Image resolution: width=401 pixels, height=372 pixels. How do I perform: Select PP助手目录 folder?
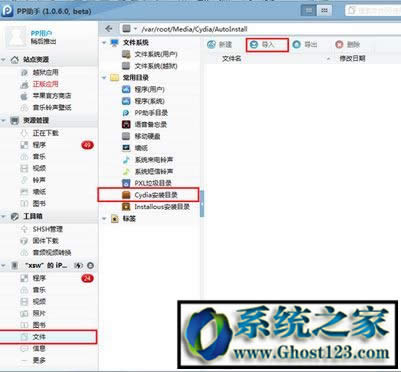[x=151, y=113]
